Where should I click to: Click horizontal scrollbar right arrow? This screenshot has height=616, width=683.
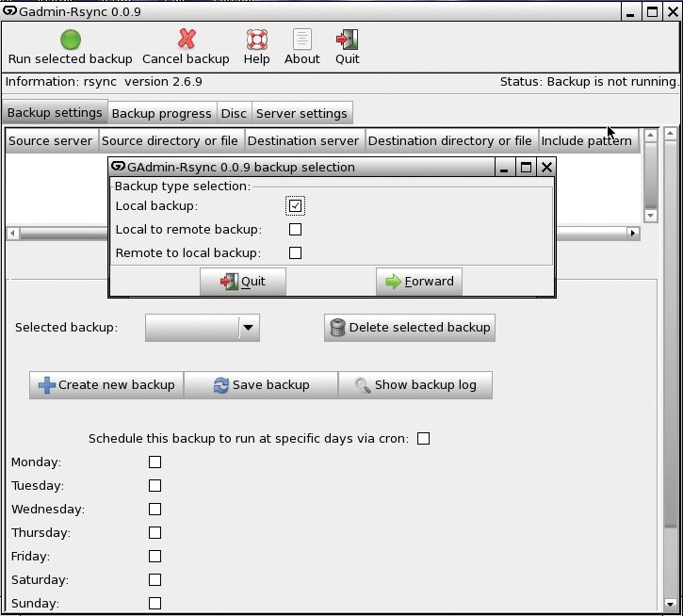click(x=633, y=233)
